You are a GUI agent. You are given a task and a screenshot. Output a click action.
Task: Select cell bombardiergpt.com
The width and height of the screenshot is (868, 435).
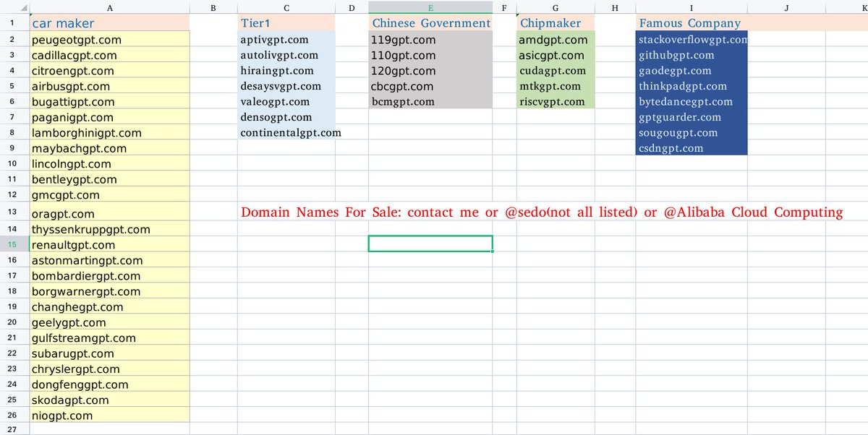(109, 276)
